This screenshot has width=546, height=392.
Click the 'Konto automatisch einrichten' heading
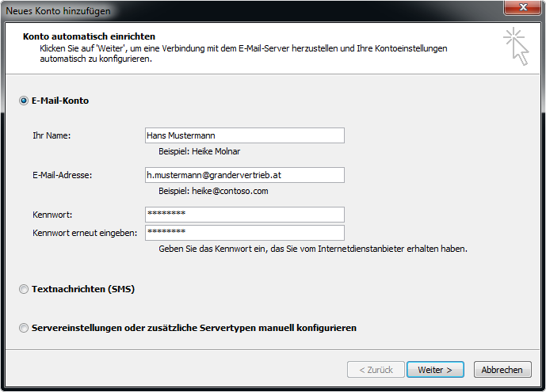(x=89, y=36)
